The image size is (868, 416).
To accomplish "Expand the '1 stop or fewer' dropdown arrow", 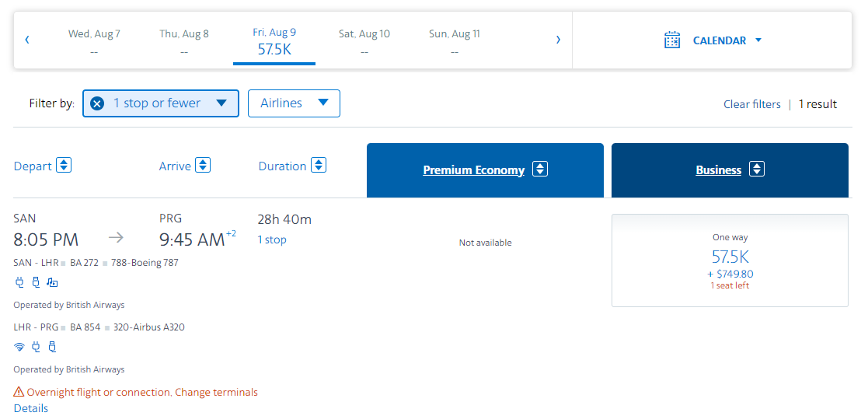I will click(221, 103).
